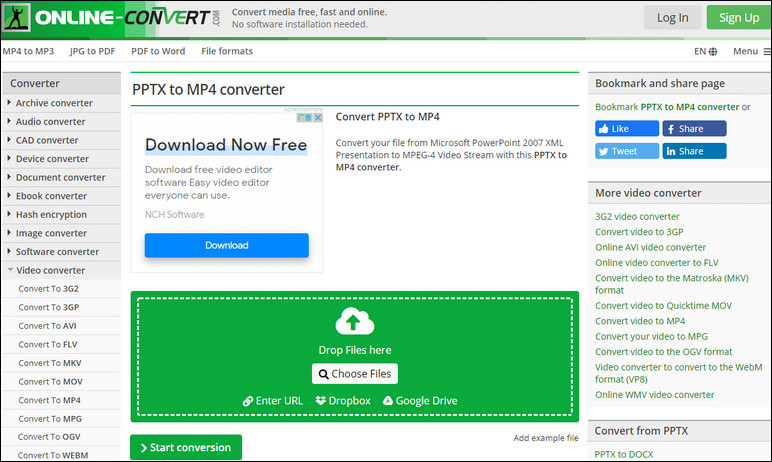Open WebM (VP8) video converter link

[x=678, y=373]
